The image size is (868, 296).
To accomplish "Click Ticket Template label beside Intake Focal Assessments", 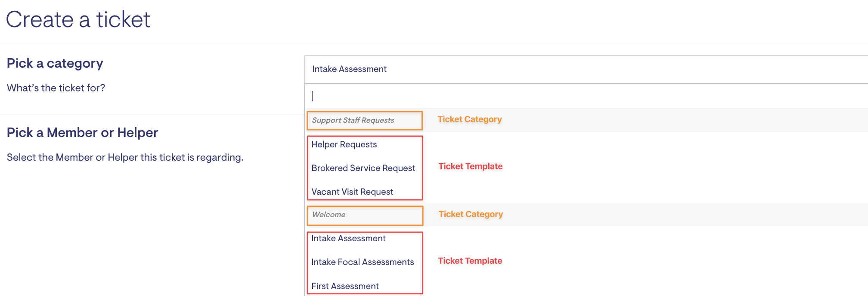I will [x=470, y=261].
